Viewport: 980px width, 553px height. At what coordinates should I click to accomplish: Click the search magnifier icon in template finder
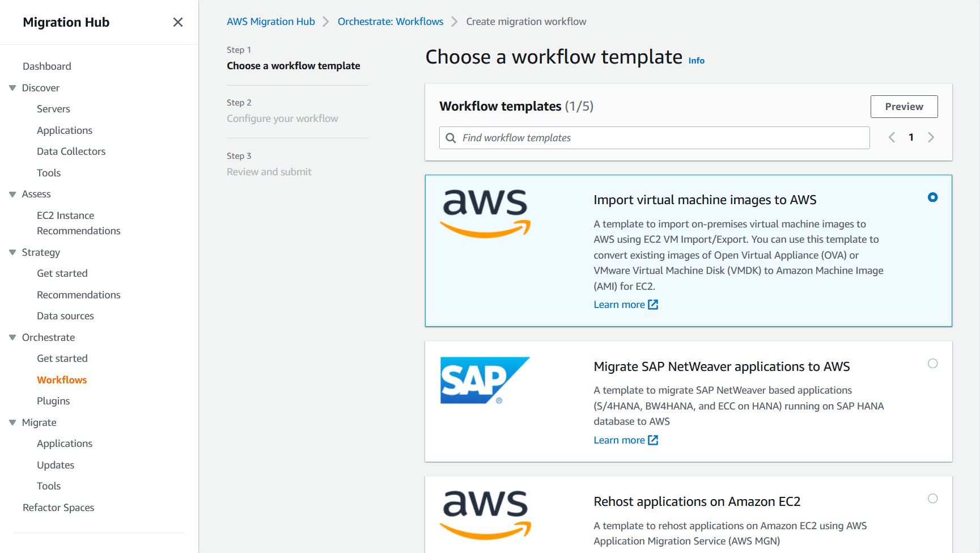[451, 138]
